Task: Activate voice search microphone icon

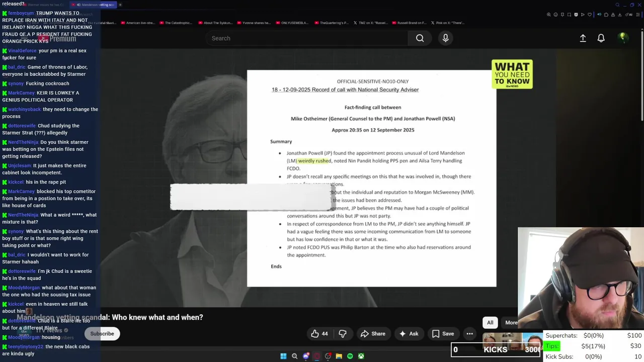Action: click(x=445, y=38)
